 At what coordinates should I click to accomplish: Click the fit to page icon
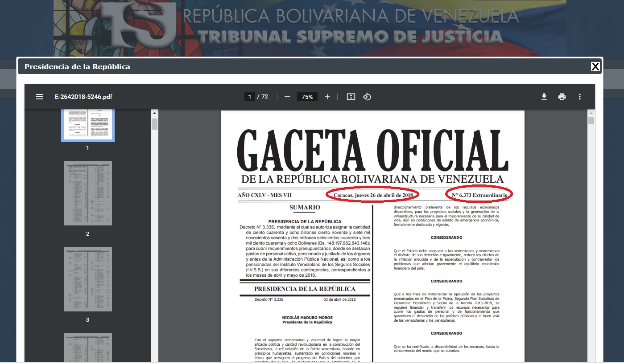pyautogui.click(x=351, y=97)
